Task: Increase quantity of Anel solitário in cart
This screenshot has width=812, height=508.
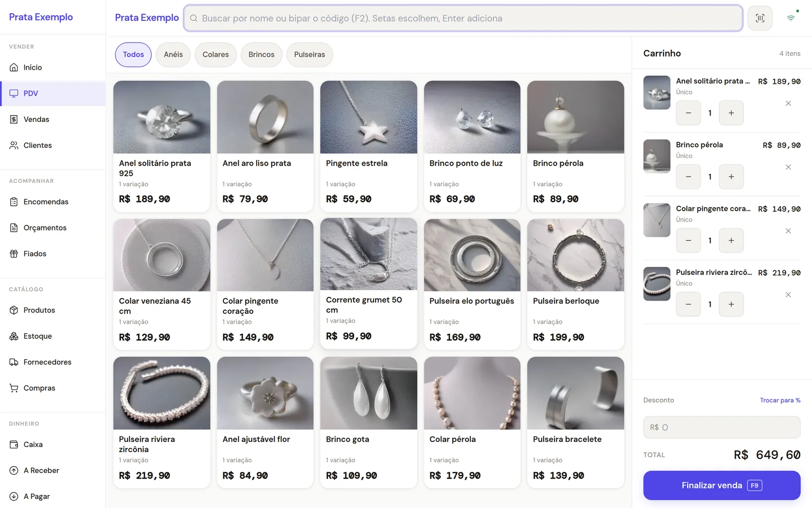Action: pos(731,113)
